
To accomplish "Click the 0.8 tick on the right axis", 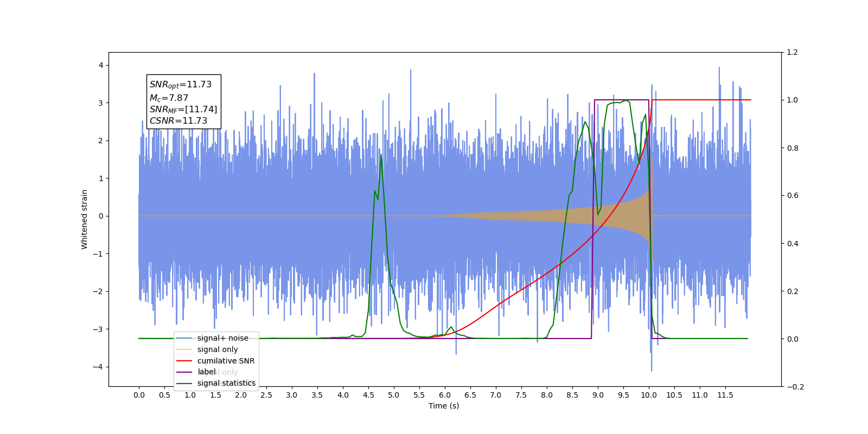I will [793, 148].
